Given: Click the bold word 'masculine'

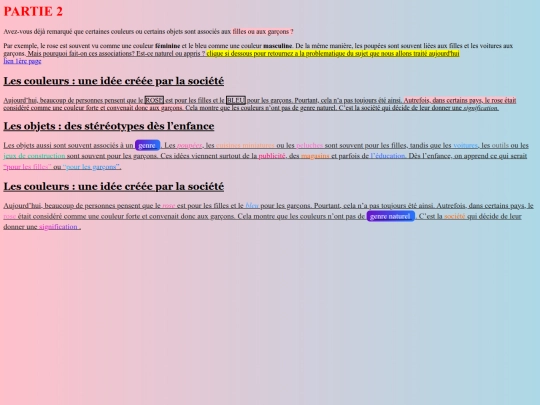Looking at the screenshot, I should 277,46.
